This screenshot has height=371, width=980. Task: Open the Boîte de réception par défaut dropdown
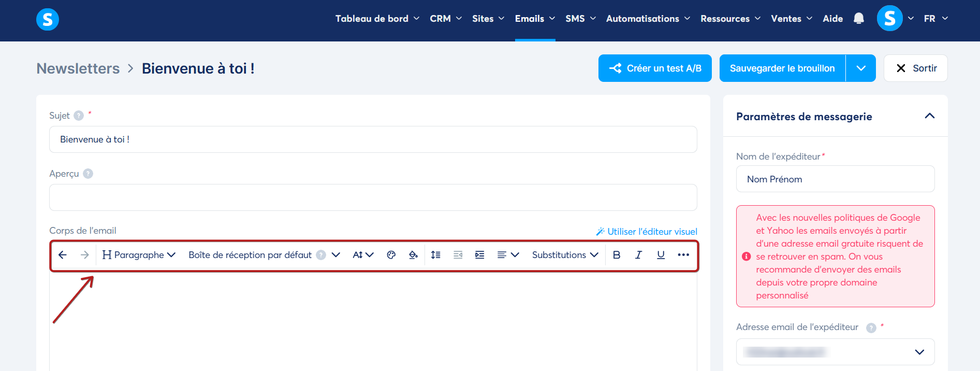click(x=264, y=255)
